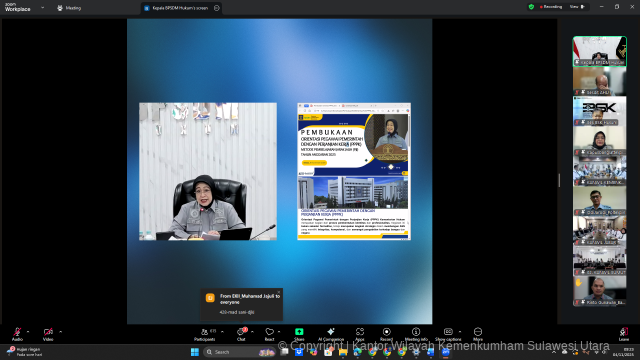Viewport: 640px width, 360px height.
Task: Select the man with glasses participant thumbnail
Action: point(600,201)
